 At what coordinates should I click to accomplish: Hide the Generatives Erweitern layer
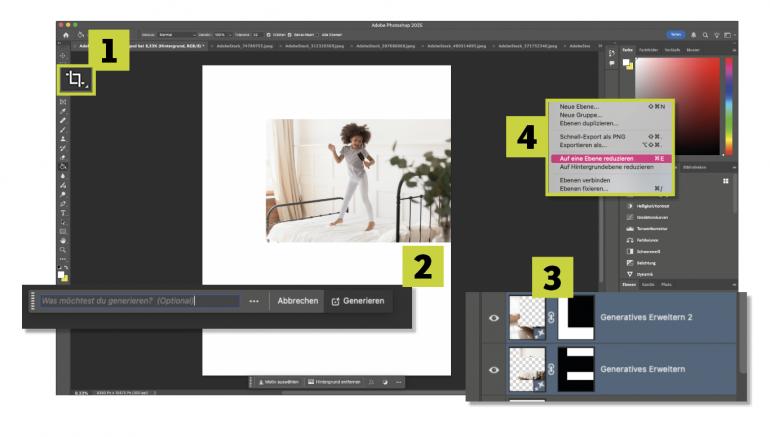tap(494, 370)
